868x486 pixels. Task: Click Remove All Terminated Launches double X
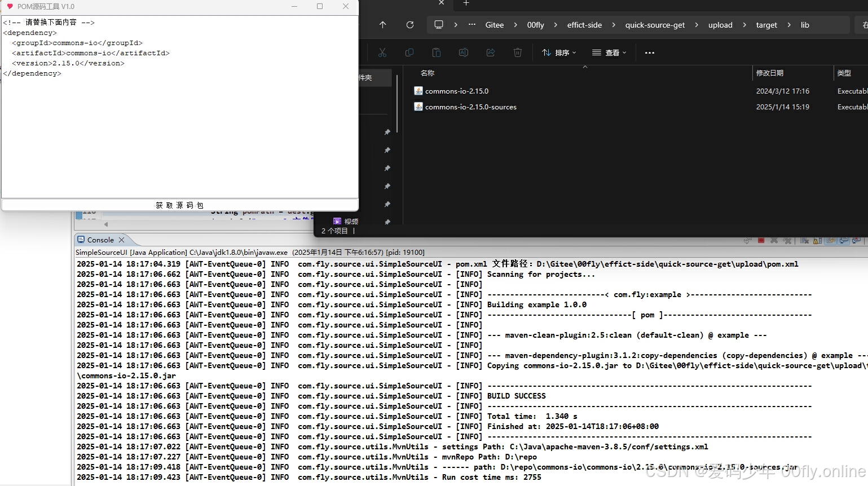787,240
